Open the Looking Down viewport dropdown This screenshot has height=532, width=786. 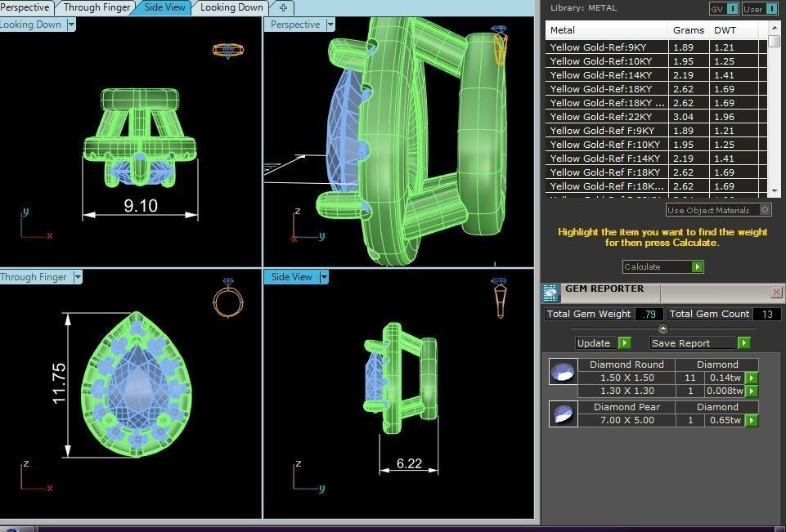point(71,25)
